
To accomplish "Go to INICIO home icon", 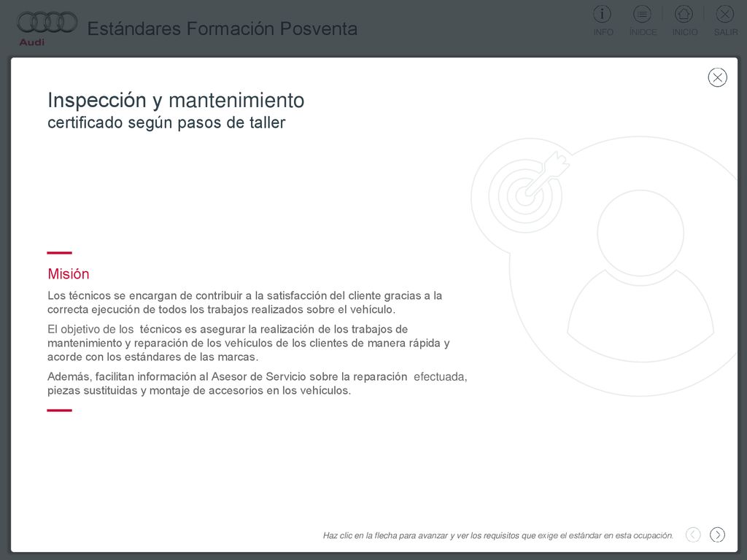I will pyautogui.click(x=684, y=15).
